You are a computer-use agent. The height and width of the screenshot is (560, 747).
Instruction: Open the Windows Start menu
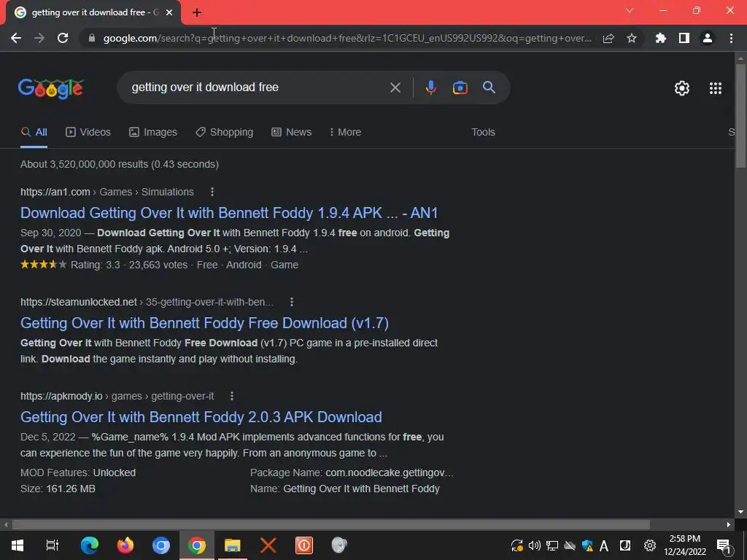coord(18,545)
